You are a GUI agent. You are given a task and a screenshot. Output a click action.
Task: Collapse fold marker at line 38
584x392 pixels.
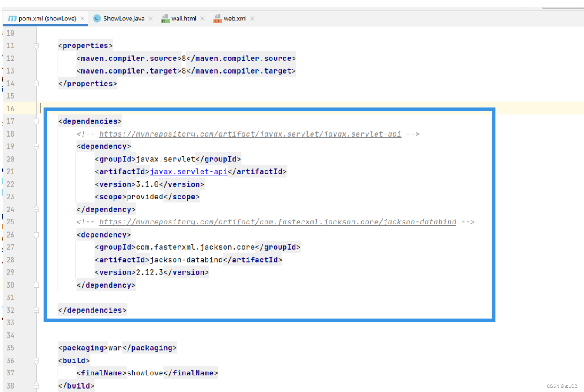[37, 385]
